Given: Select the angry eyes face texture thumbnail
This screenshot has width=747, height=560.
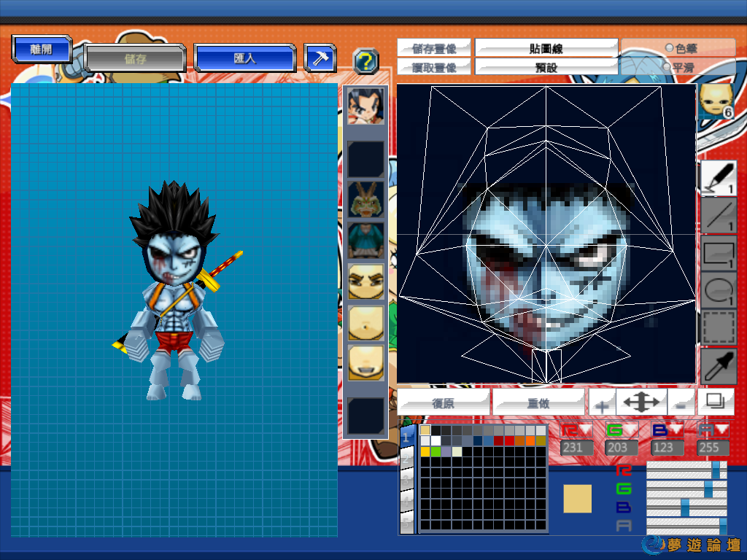Looking at the screenshot, I should [365, 281].
